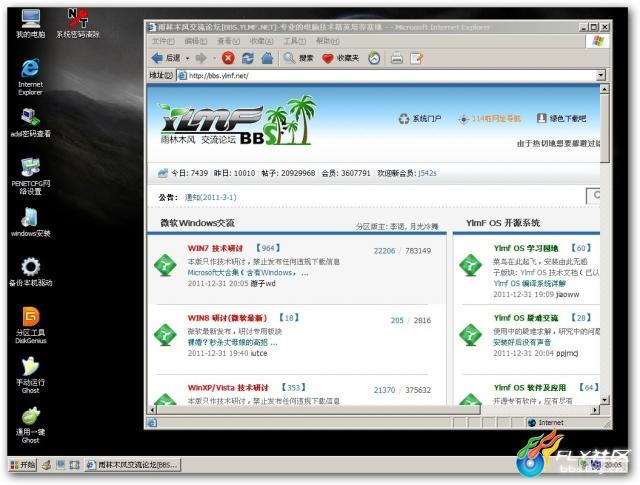Image resolution: width=640 pixels, height=485 pixels.
Task: Open 手动运行Ghost desktop icon
Action: (x=31, y=375)
